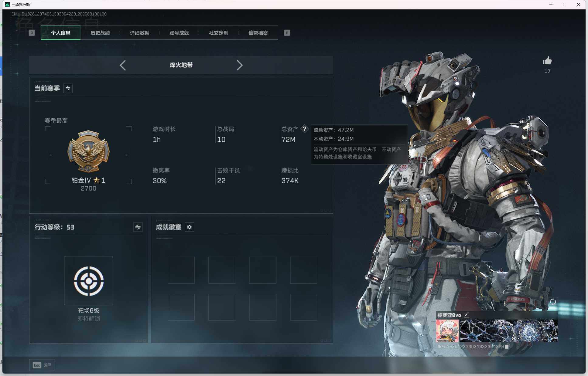Click the E key next-tab icon
588x376 pixels.
(287, 33)
